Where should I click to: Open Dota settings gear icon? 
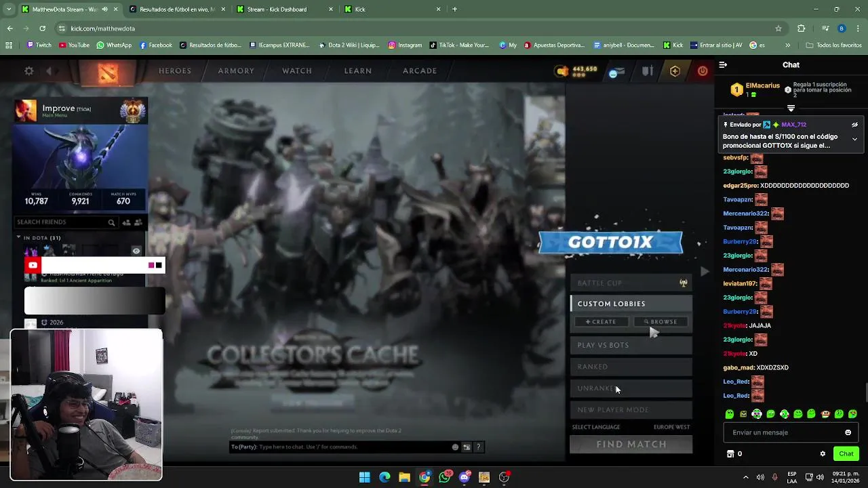pos(29,70)
